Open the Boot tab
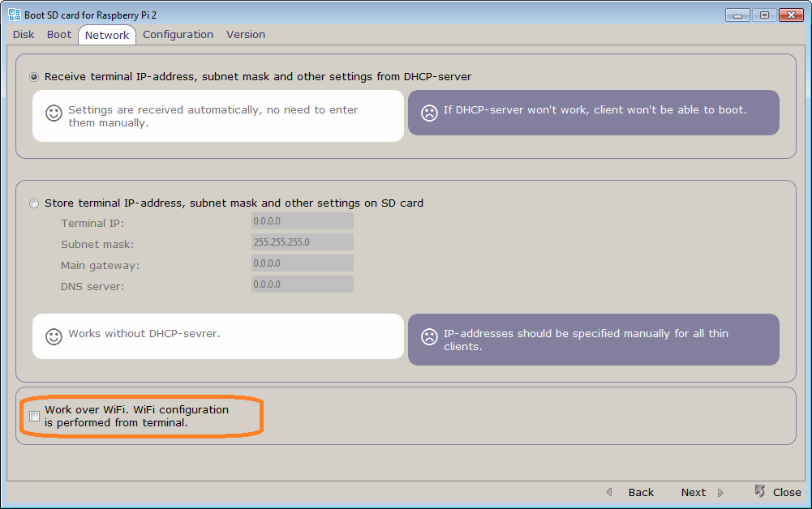The width and height of the screenshot is (812, 509). [58, 34]
